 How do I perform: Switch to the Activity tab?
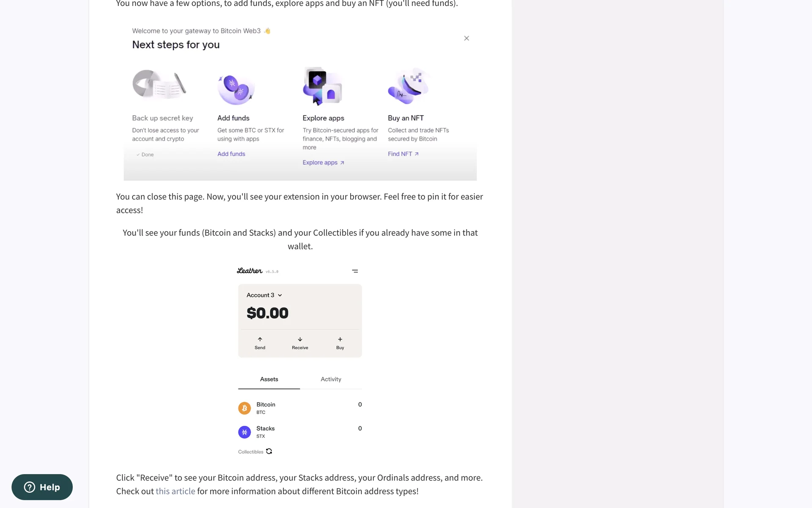pyautogui.click(x=331, y=379)
